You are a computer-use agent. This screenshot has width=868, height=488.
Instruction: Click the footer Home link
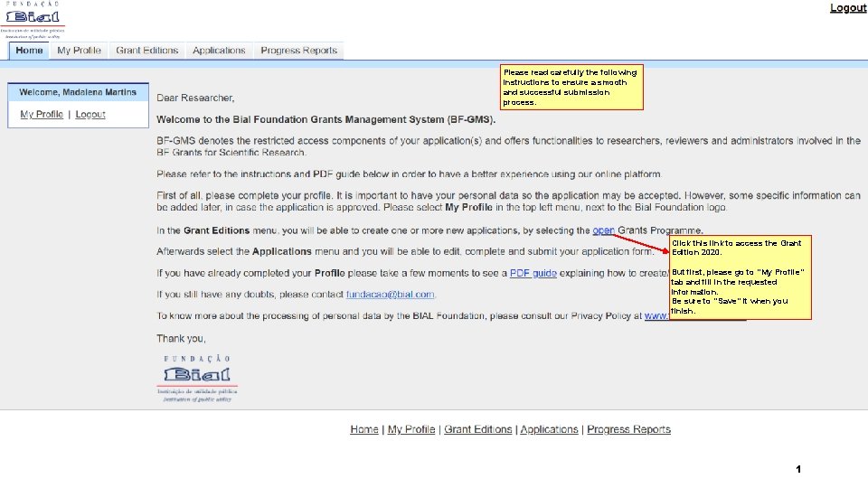[x=364, y=429]
